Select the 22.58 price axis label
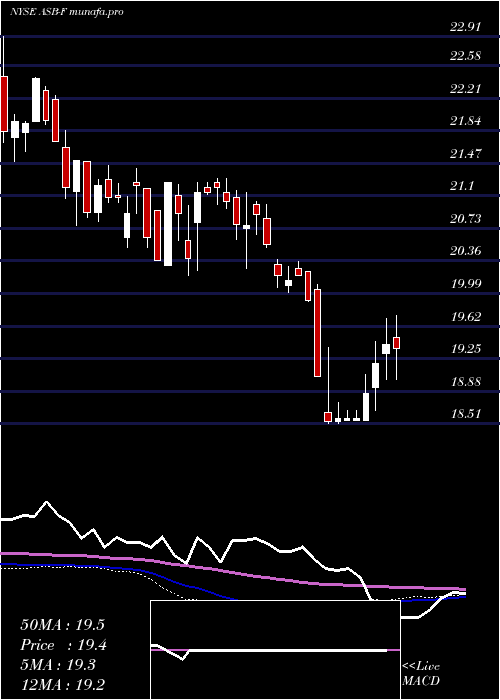This screenshot has height=700, width=500. pos(466,56)
